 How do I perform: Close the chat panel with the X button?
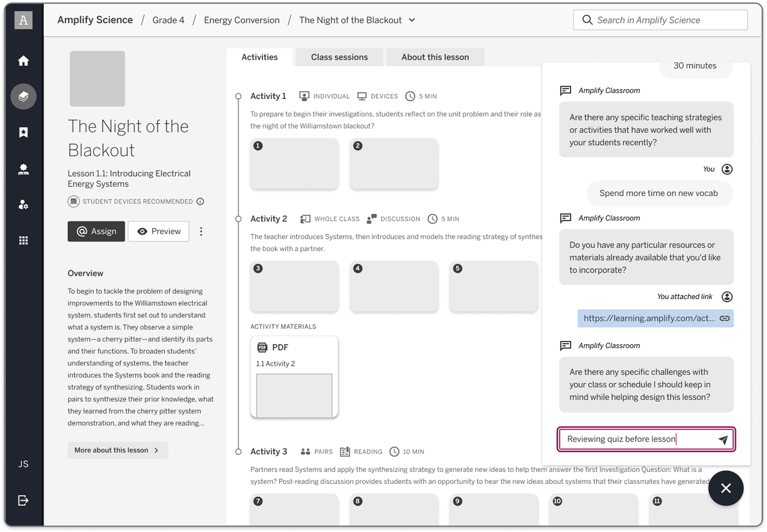(726, 488)
